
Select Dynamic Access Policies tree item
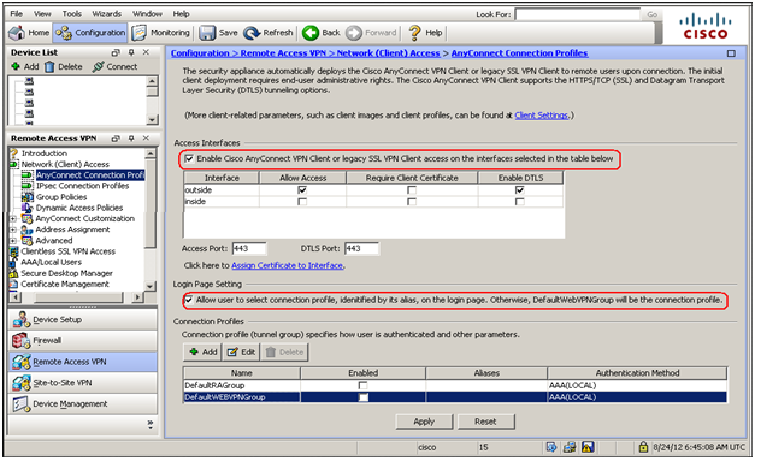coord(79,208)
